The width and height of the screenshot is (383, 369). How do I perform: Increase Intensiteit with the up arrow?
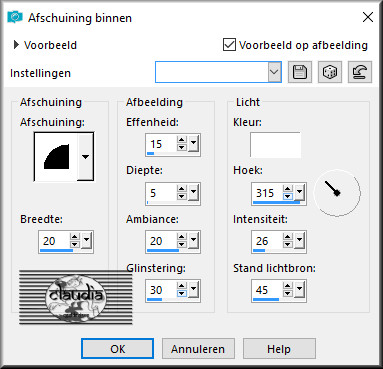(288, 237)
